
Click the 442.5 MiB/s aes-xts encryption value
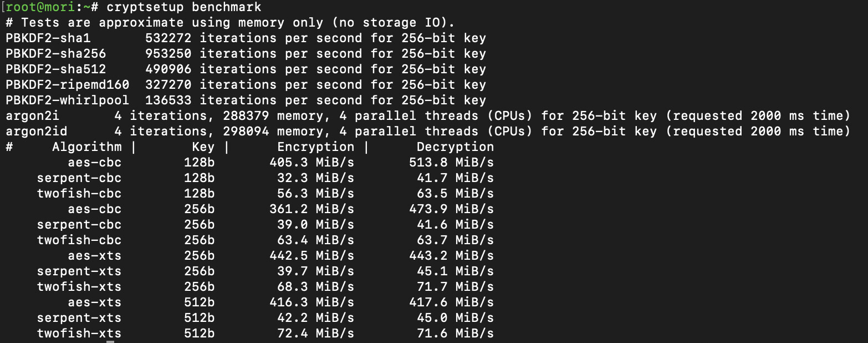coord(312,256)
